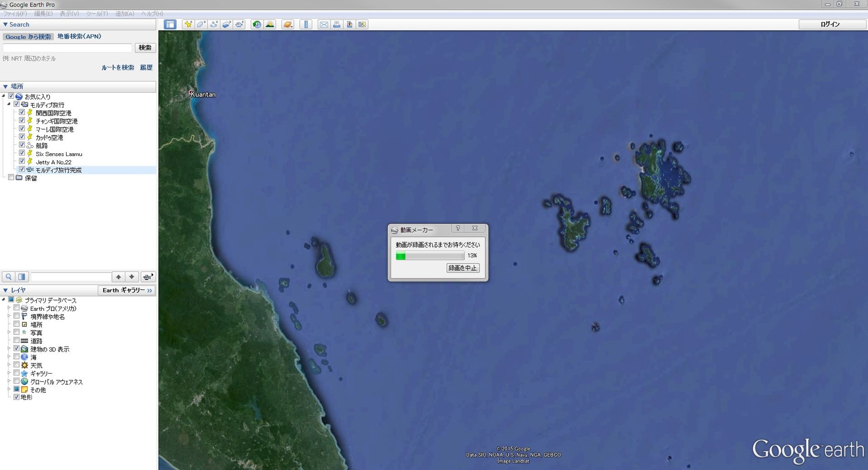Viewport: 868px width, 470px height.
Task: Expand the グローバル アウェアネス layer node
Action: pyautogui.click(x=9, y=381)
